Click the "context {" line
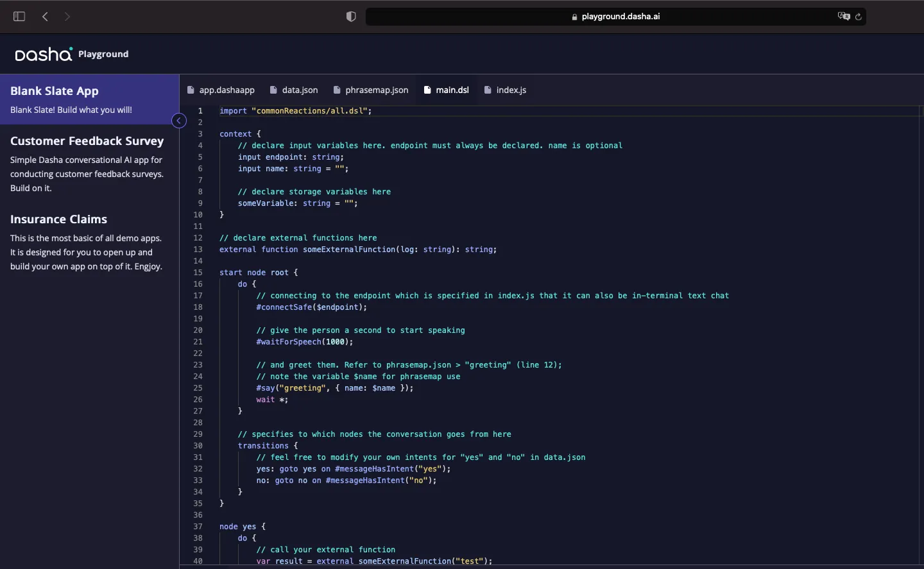 (x=241, y=134)
